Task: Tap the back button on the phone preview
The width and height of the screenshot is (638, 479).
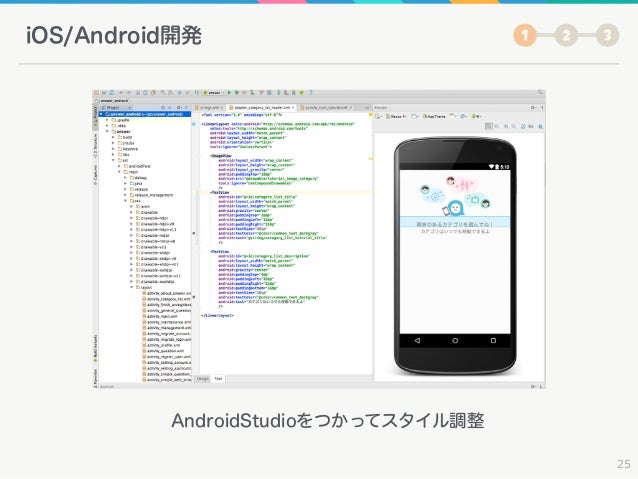Action: (417, 341)
